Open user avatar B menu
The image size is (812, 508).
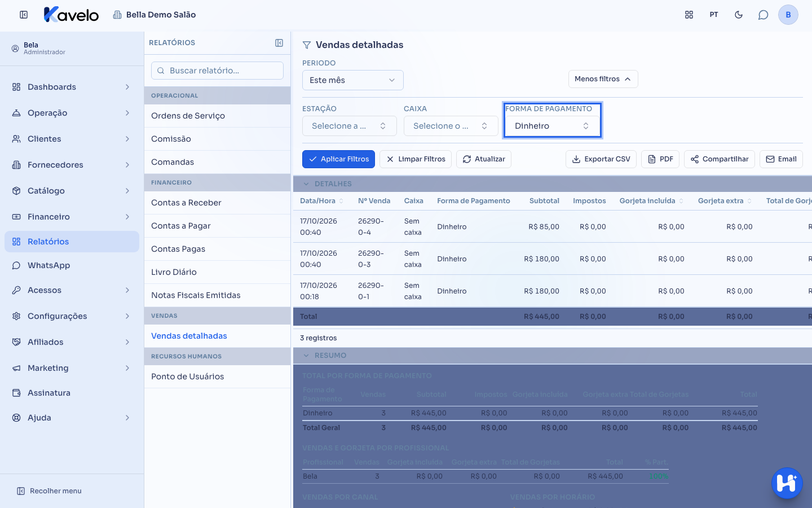[788, 15]
